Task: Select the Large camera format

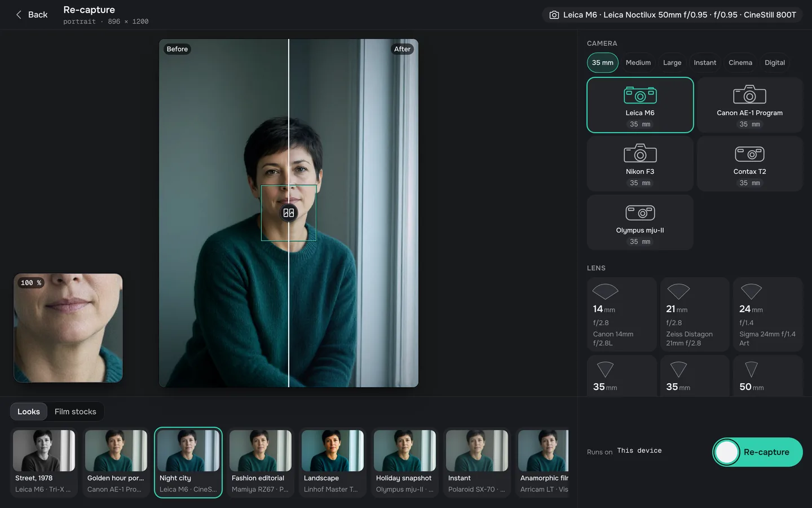Action: tap(672, 63)
